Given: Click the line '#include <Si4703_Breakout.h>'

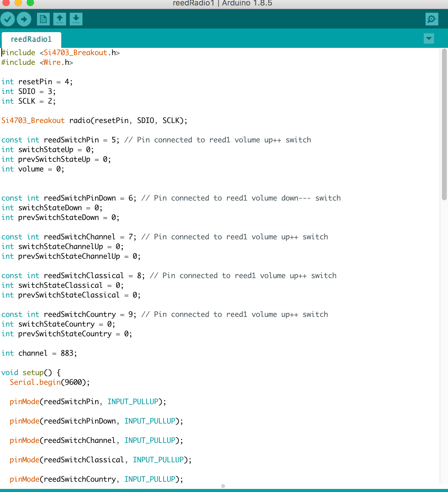Looking at the screenshot, I should coord(61,53).
